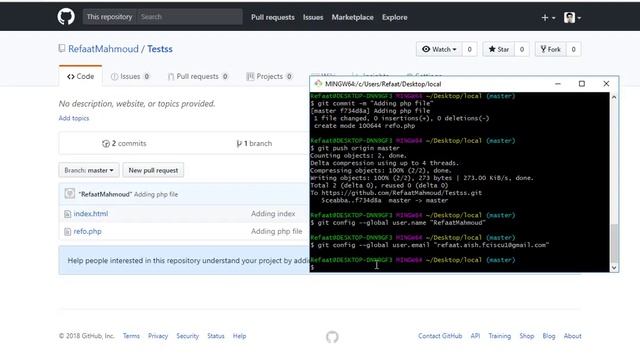View the stargazers count
The width and height of the screenshot is (640, 360).
pos(522,49)
